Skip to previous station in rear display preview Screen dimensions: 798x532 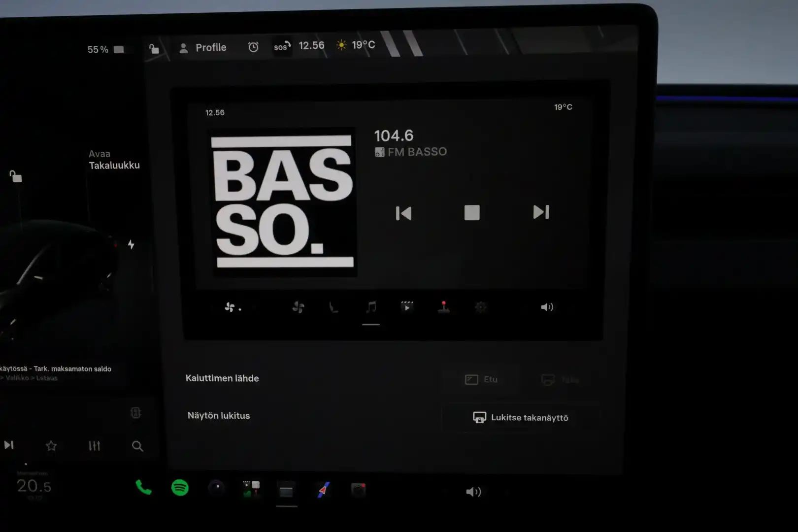[403, 213]
